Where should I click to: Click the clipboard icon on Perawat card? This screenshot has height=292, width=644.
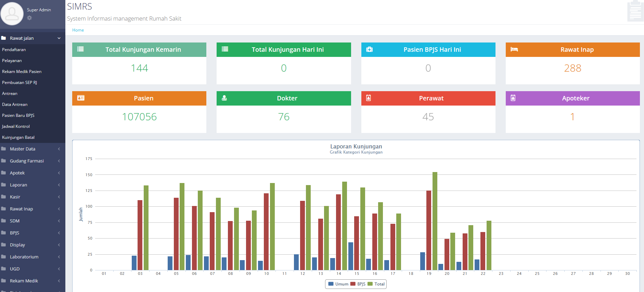(369, 98)
